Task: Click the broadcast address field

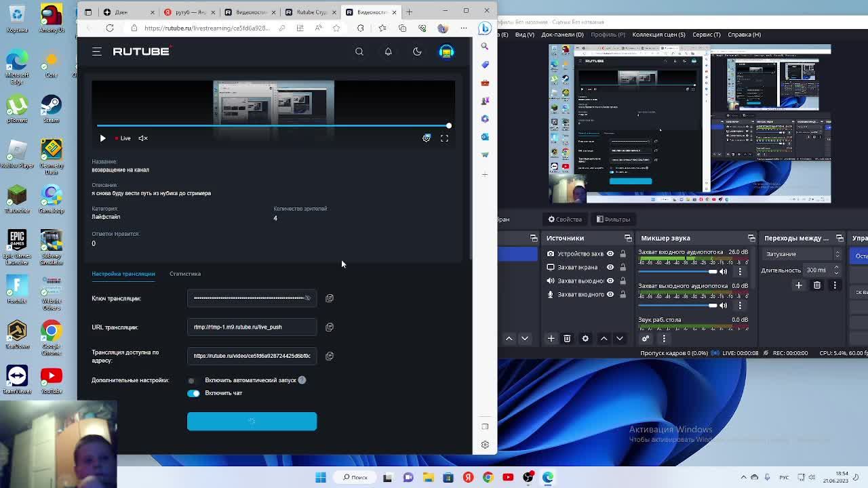Action: click(x=252, y=356)
